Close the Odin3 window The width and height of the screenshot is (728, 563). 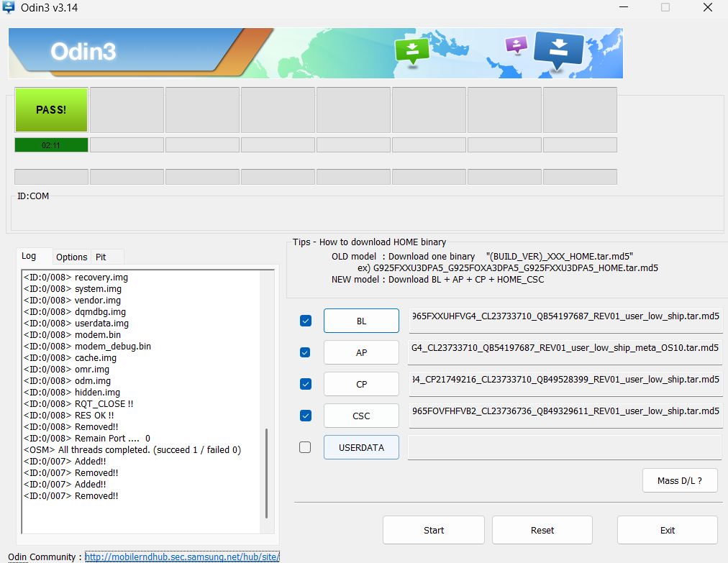(x=708, y=7)
